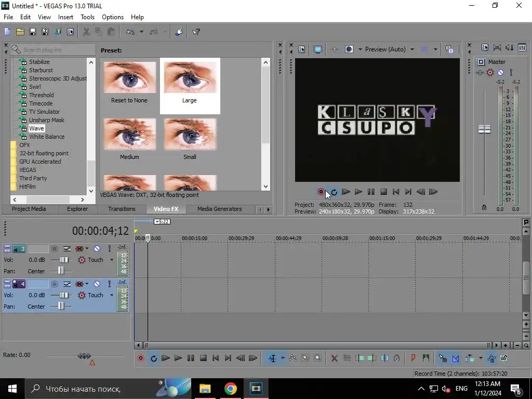This screenshot has width=532, height=399.
Task: Switch to the Media Generators tab
Action: [220, 209]
